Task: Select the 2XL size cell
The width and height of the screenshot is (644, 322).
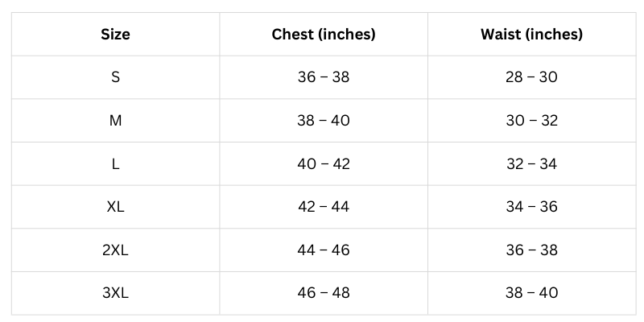Action: (x=115, y=250)
